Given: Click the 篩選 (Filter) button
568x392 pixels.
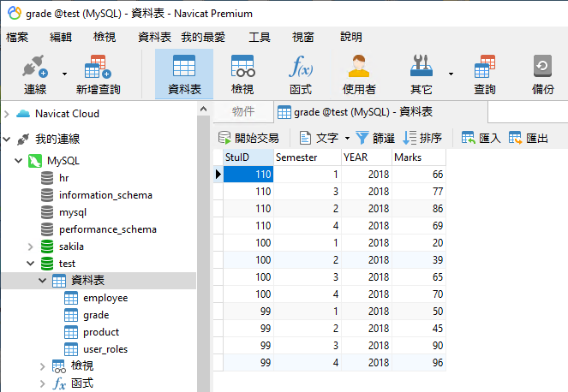Looking at the screenshot, I should [375, 138].
